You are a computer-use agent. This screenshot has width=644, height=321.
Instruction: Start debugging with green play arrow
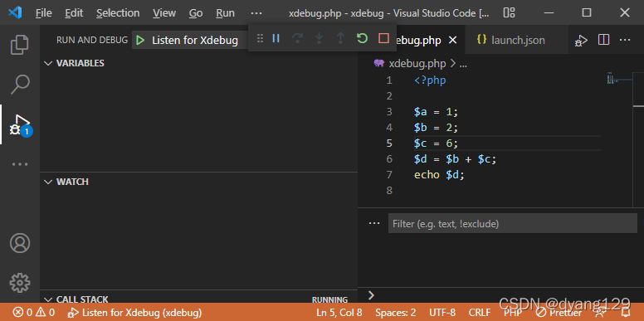pyautogui.click(x=140, y=40)
